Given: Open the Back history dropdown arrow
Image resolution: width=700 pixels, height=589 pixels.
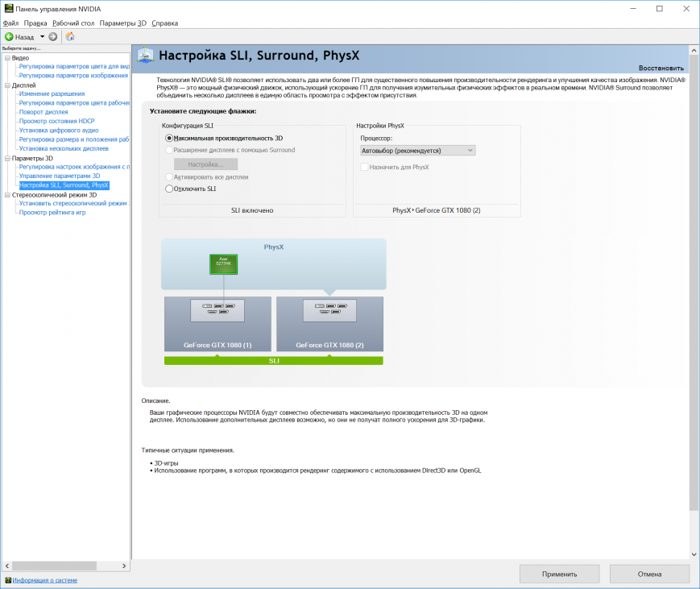Looking at the screenshot, I should [x=43, y=36].
